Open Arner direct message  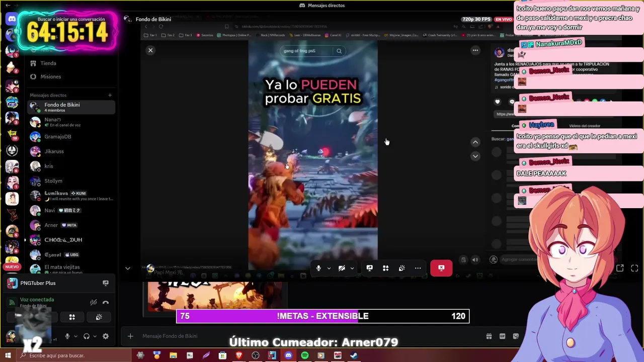[x=71, y=225]
